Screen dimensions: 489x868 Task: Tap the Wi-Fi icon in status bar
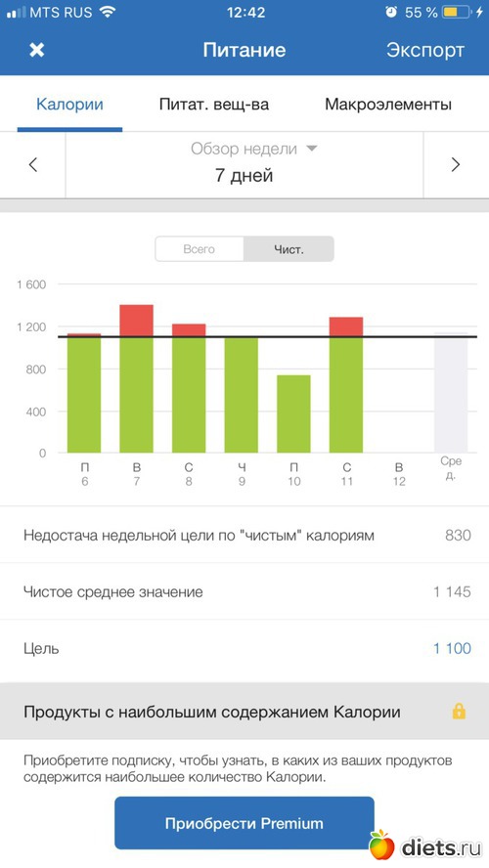107,12
